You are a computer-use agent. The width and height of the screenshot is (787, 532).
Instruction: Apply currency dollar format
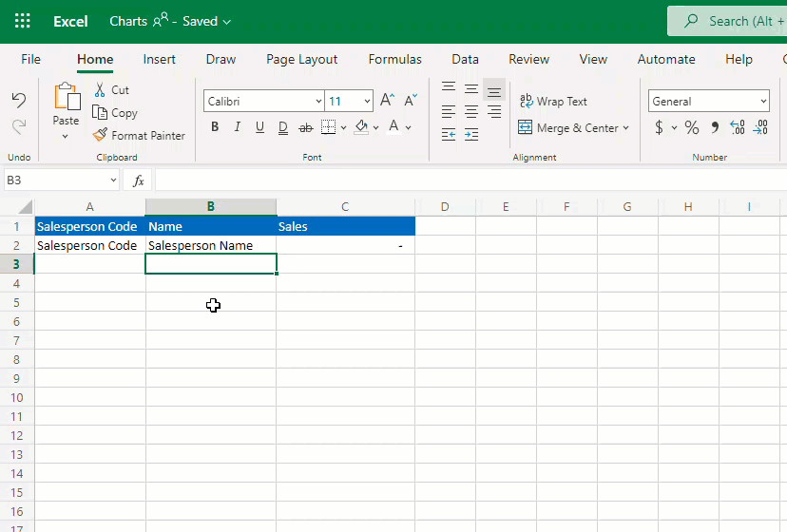pyautogui.click(x=659, y=127)
